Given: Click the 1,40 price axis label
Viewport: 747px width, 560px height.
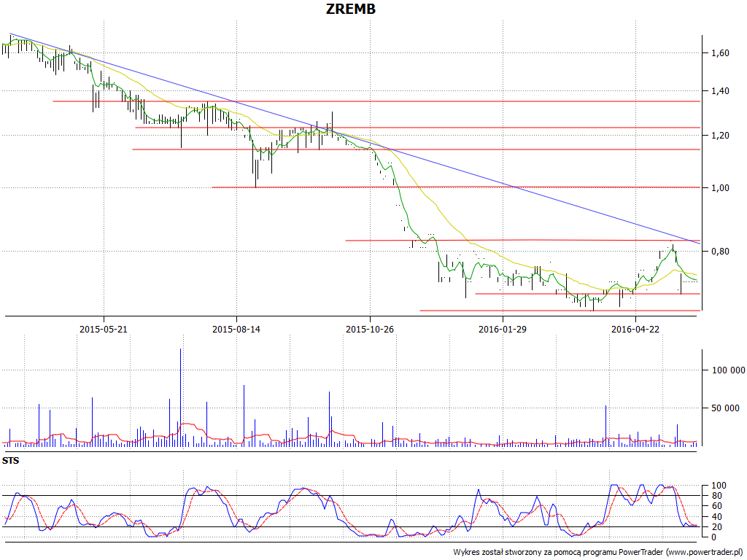Looking at the screenshot, I should click(720, 91).
